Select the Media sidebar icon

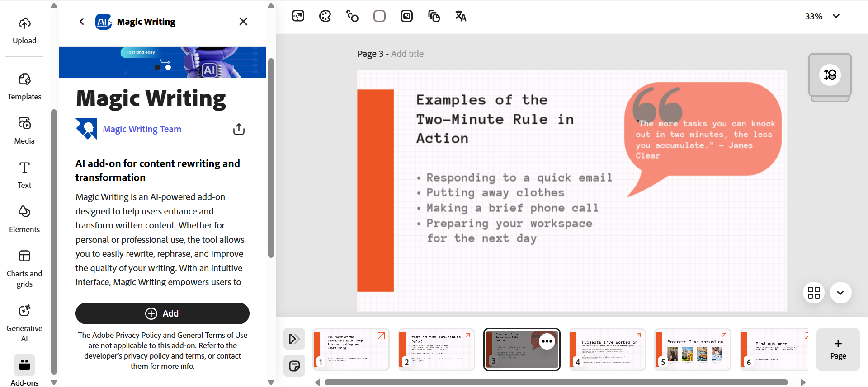[24, 131]
